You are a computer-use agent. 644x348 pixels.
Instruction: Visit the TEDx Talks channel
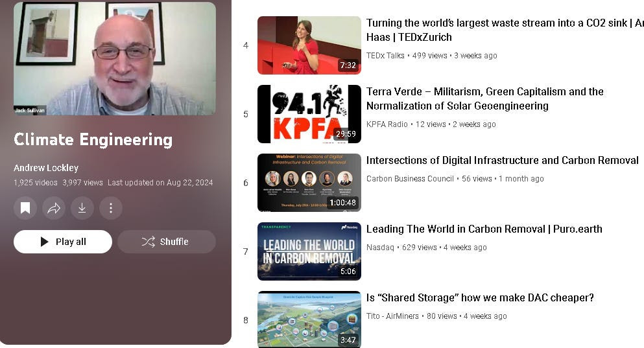click(385, 55)
